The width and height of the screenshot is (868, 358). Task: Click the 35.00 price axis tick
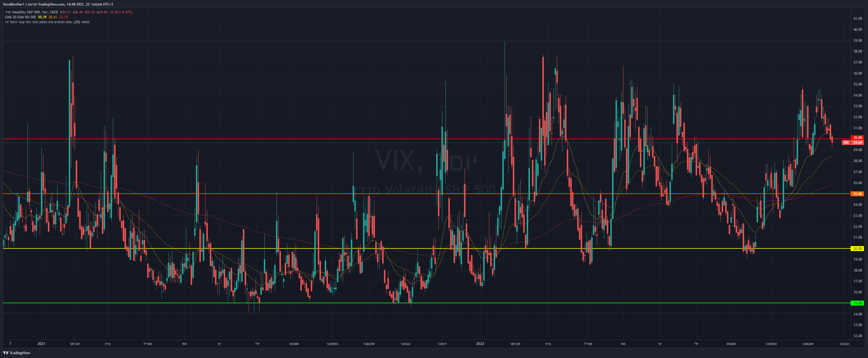858,84
